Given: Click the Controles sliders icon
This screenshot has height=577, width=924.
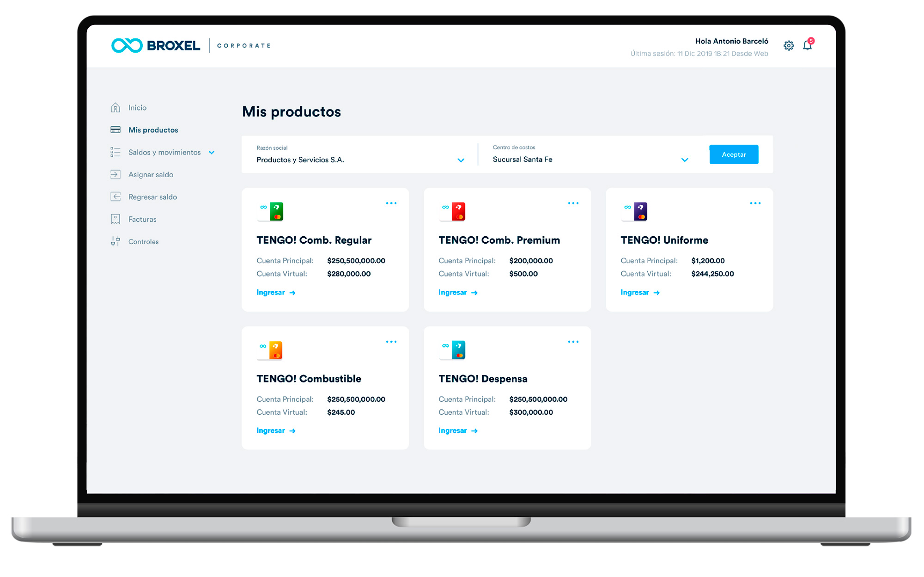Looking at the screenshot, I should pyautogui.click(x=115, y=241).
